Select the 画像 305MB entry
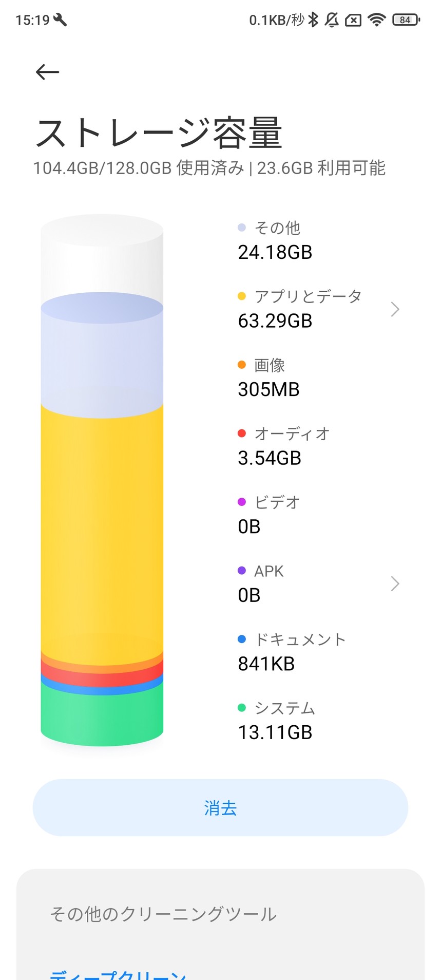Viewport: 441px width, 980px height. (269, 378)
